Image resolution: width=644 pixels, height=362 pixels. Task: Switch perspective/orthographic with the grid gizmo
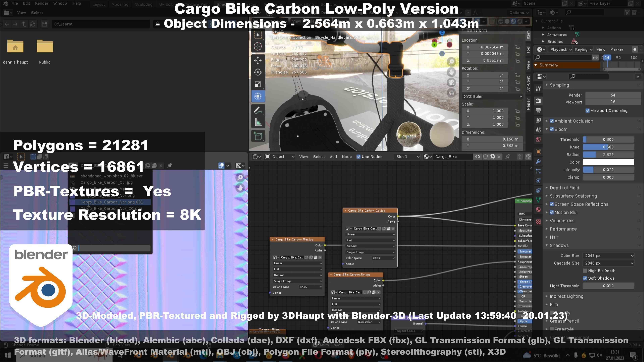pyautogui.click(x=451, y=93)
